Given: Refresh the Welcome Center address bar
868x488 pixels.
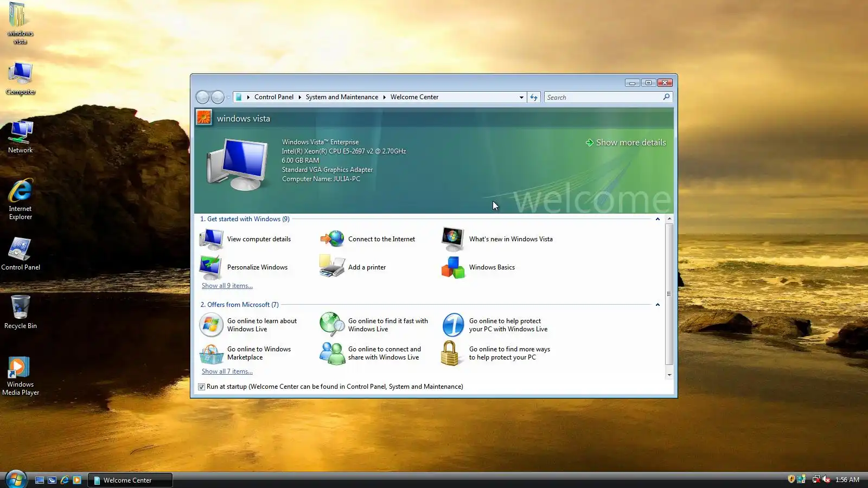Looking at the screenshot, I should [x=534, y=97].
